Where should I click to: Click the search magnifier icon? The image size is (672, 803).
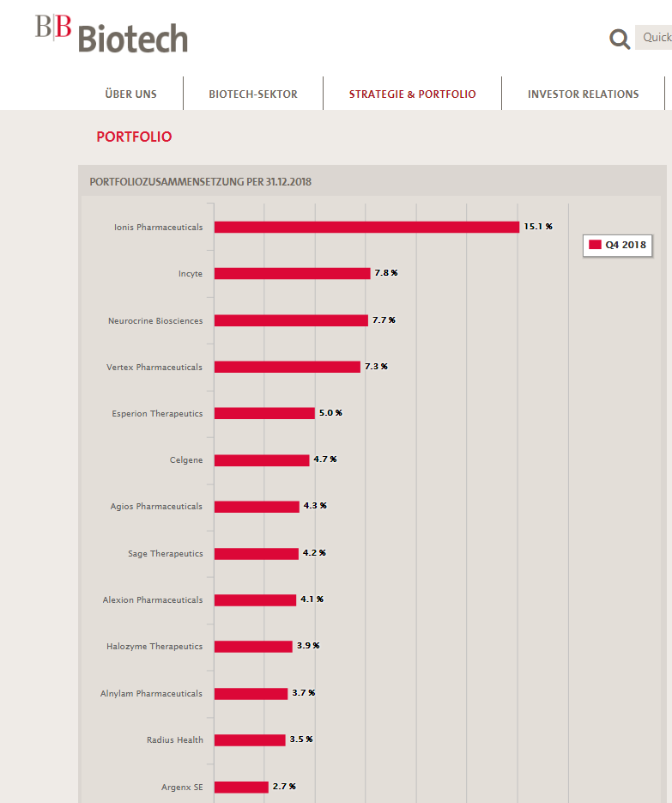[620, 39]
